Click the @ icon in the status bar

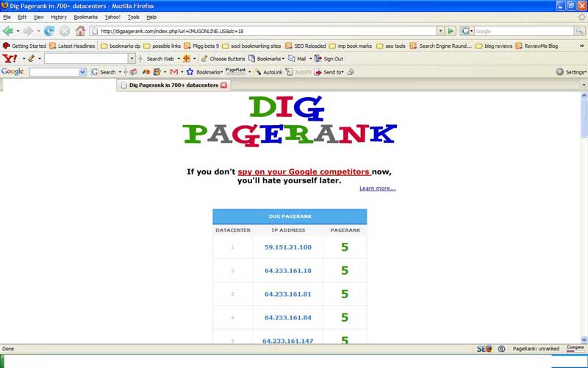[x=502, y=349]
